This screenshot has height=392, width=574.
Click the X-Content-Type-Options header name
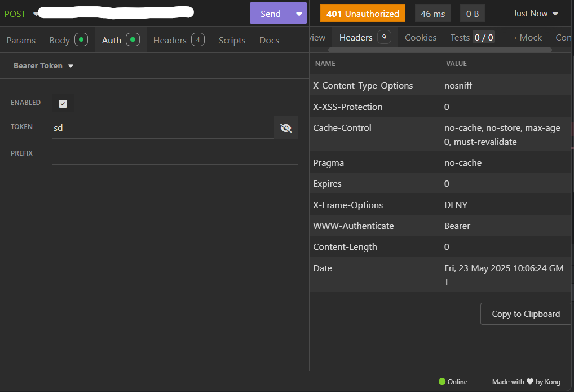pyautogui.click(x=363, y=85)
